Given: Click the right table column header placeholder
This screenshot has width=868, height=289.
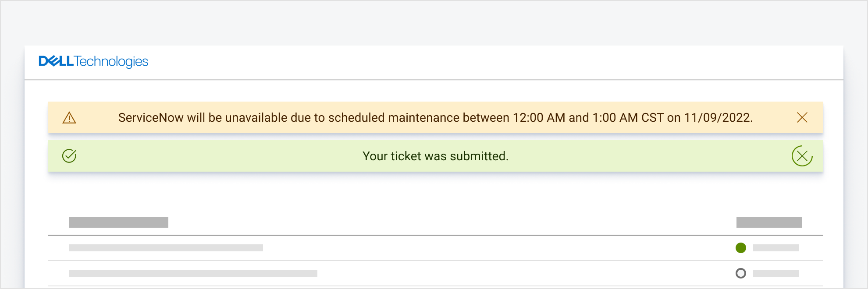Looking at the screenshot, I should 769,222.
